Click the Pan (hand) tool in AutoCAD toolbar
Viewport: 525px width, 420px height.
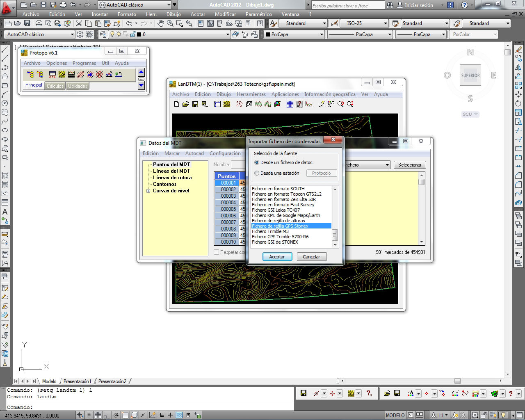pos(161,23)
